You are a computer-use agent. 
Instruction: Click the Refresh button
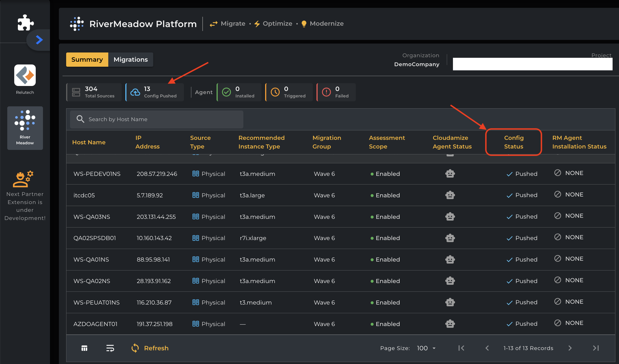tap(150, 348)
